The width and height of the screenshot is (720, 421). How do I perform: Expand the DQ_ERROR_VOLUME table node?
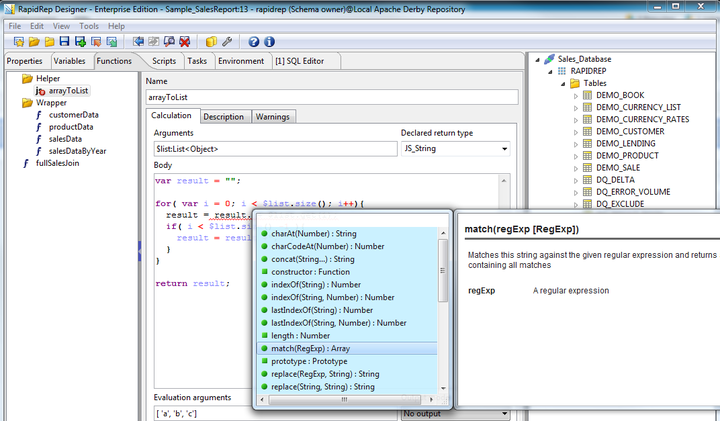[x=576, y=192]
